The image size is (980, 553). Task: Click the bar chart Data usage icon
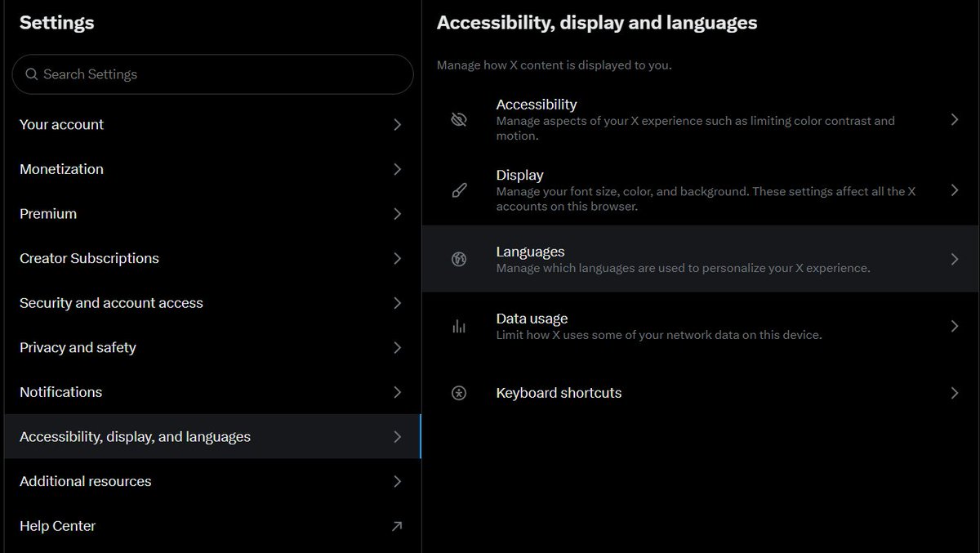(459, 327)
